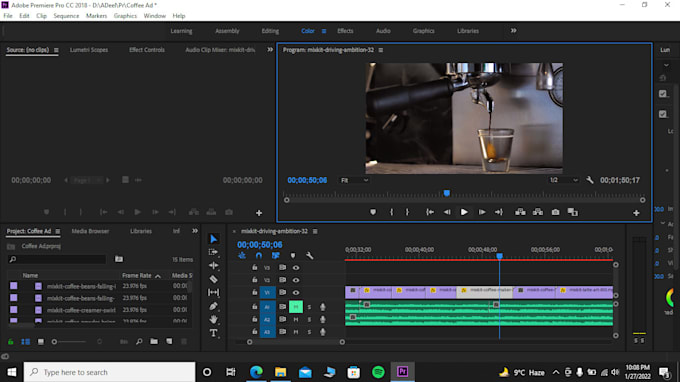Viewport: 680px width, 382px height.
Task: Select the Selection arrow tool
Action: [213, 239]
